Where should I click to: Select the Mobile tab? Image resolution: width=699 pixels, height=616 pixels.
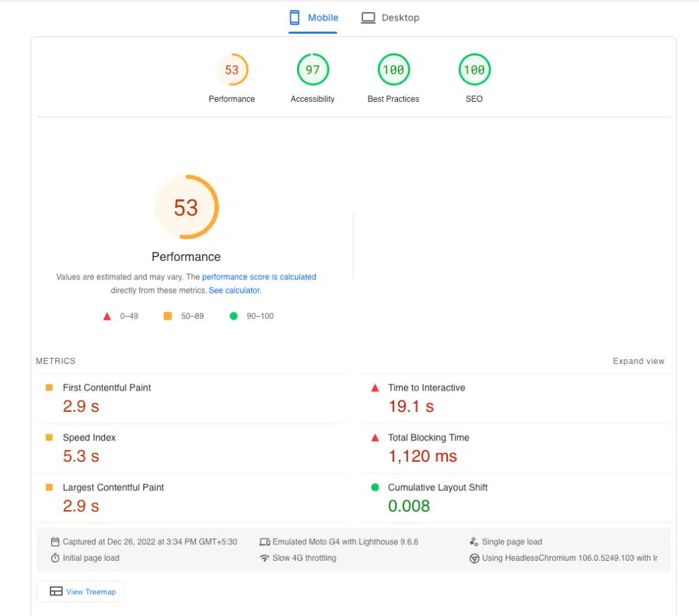[313, 17]
